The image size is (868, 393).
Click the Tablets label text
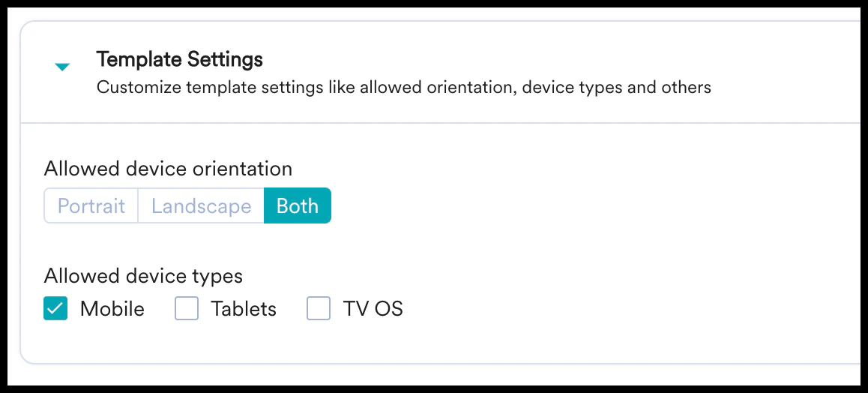click(244, 309)
